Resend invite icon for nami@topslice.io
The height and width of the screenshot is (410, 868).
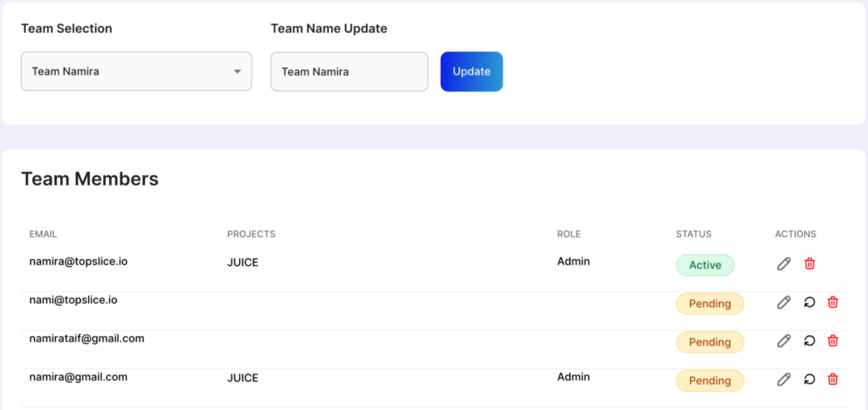[810, 302]
